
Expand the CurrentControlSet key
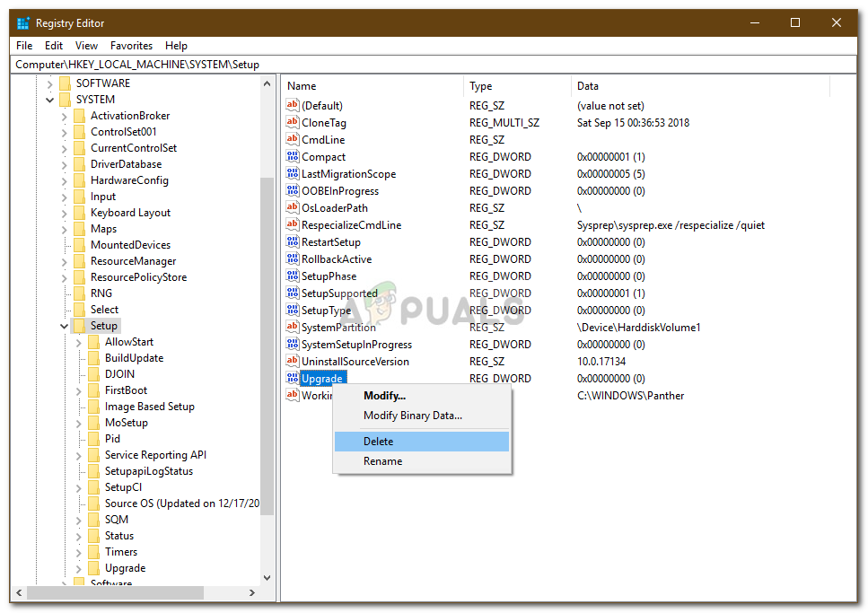coord(65,148)
